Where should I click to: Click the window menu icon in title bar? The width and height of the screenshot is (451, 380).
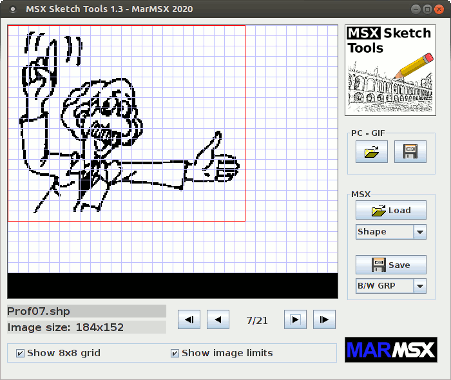coord(13,9)
